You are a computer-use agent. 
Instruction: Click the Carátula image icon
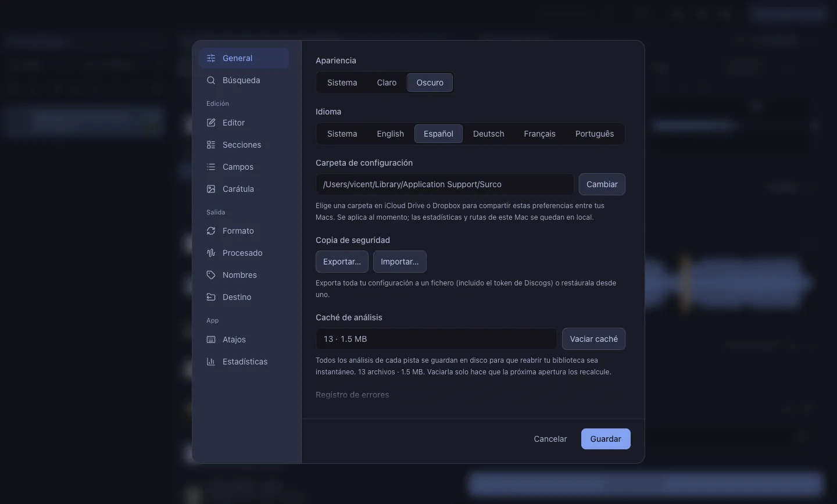[211, 189]
